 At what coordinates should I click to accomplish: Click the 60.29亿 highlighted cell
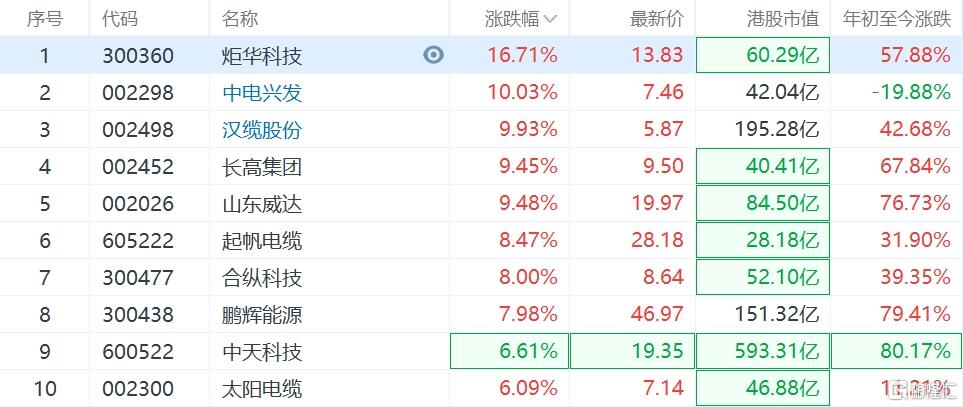(762, 56)
